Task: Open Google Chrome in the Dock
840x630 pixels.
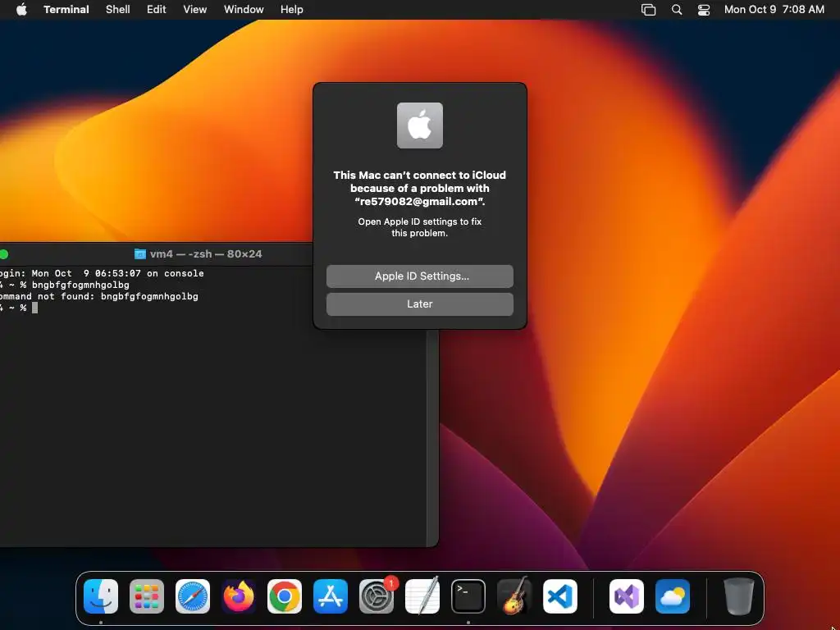Action: (x=285, y=596)
